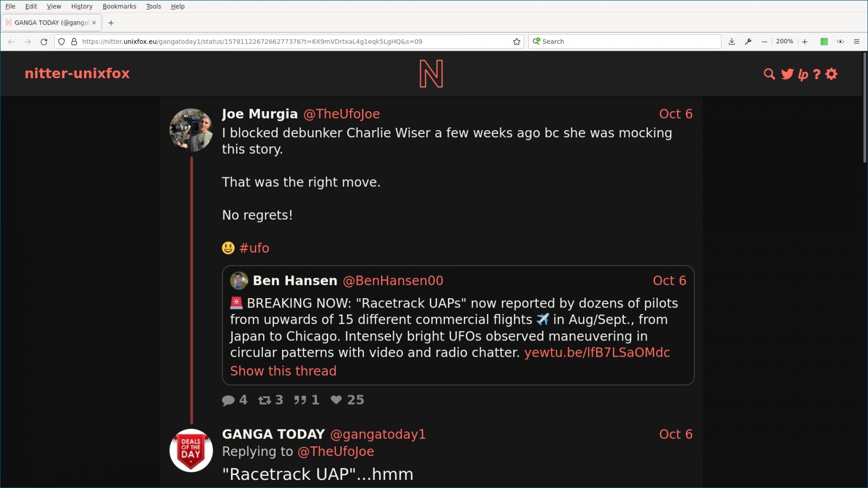The height and width of the screenshot is (488, 868).
Task: Open the History menu
Action: point(81,7)
